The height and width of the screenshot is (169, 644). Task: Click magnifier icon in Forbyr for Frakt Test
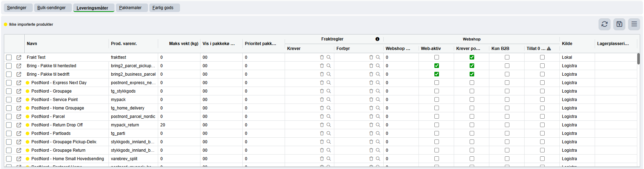tap(378, 57)
